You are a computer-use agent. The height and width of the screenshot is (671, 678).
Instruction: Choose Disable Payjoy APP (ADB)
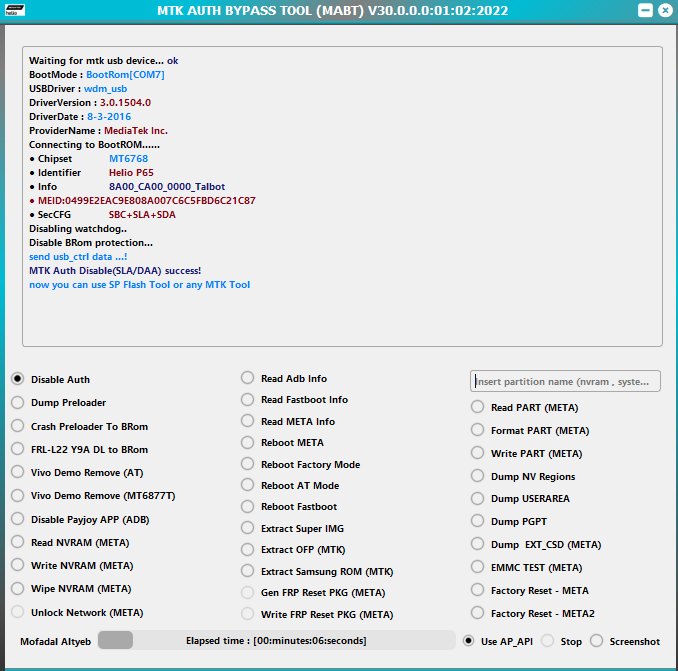coord(17,519)
